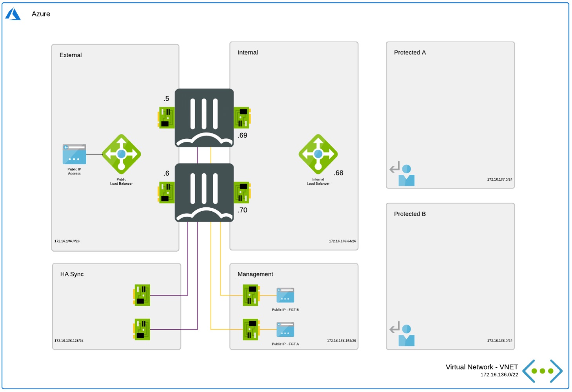
Task: Select the Public Load Balancer icon
Action: pyautogui.click(x=122, y=154)
